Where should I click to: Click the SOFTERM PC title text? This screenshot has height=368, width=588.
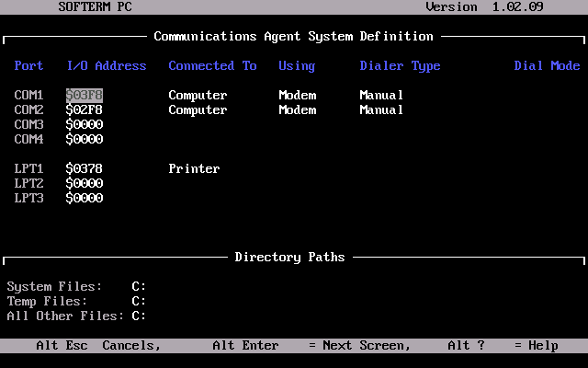95,6
